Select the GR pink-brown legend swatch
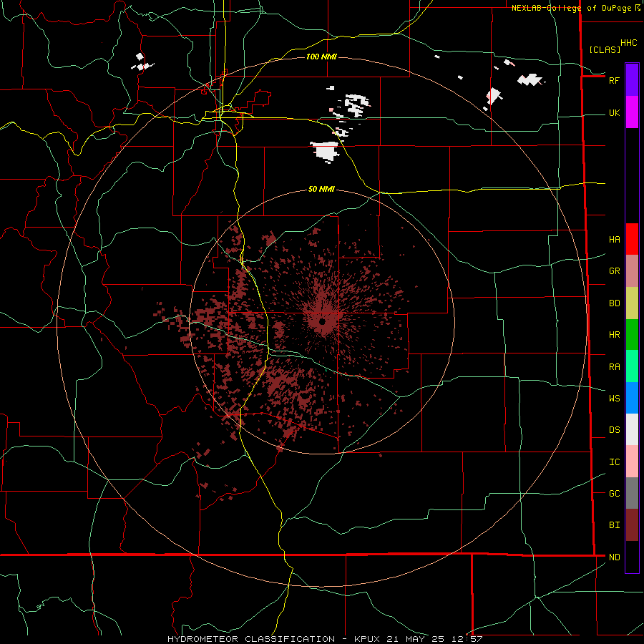Image resolution: width=644 pixels, height=644 pixels. tap(632, 271)
